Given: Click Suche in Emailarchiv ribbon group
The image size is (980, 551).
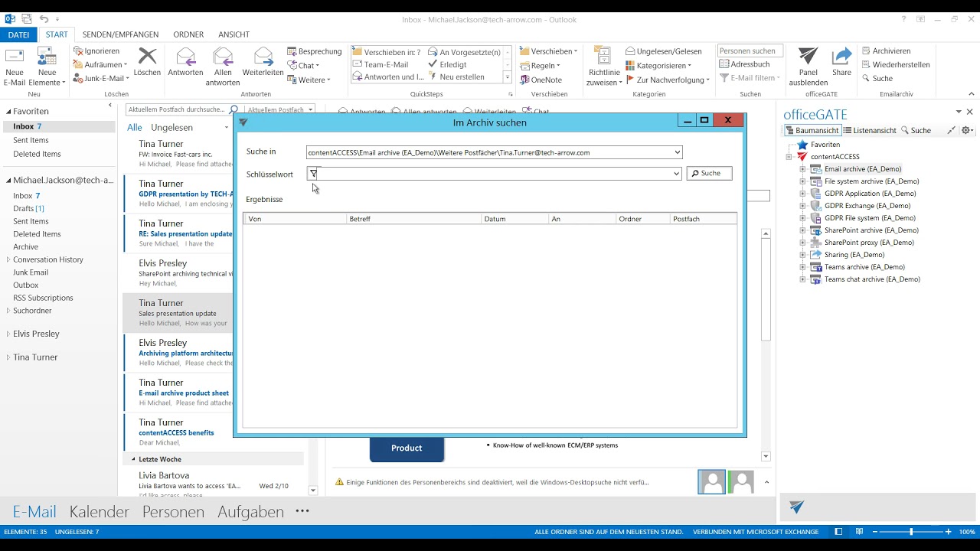Looking at the screenshot, I should click(x=877, y=79).
